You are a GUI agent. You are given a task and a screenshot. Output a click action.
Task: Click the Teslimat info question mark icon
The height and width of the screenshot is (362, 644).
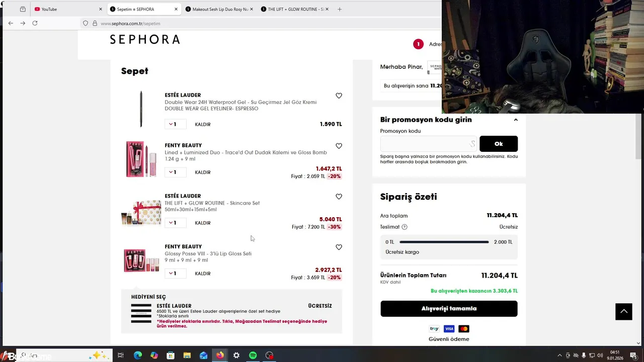click(x=405, y=227)
